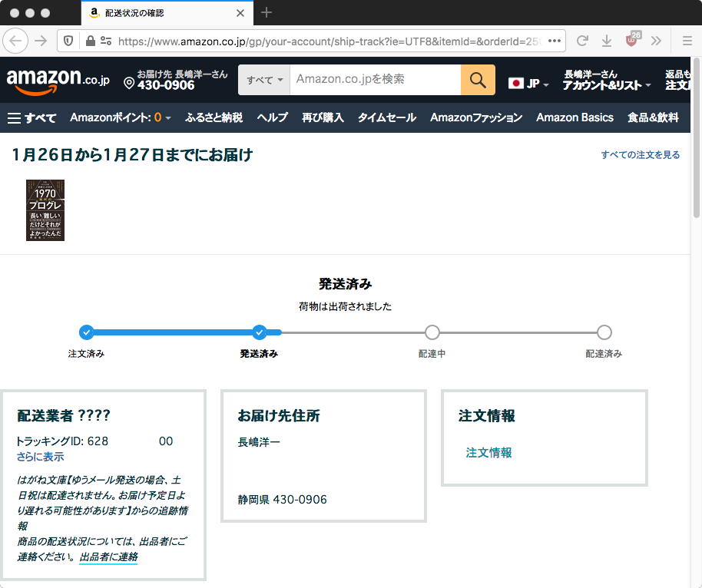The width and height of the screenshot is (702, 588).
Task: Close the 配送状況の確認 tab
Action: click(240, 13)
